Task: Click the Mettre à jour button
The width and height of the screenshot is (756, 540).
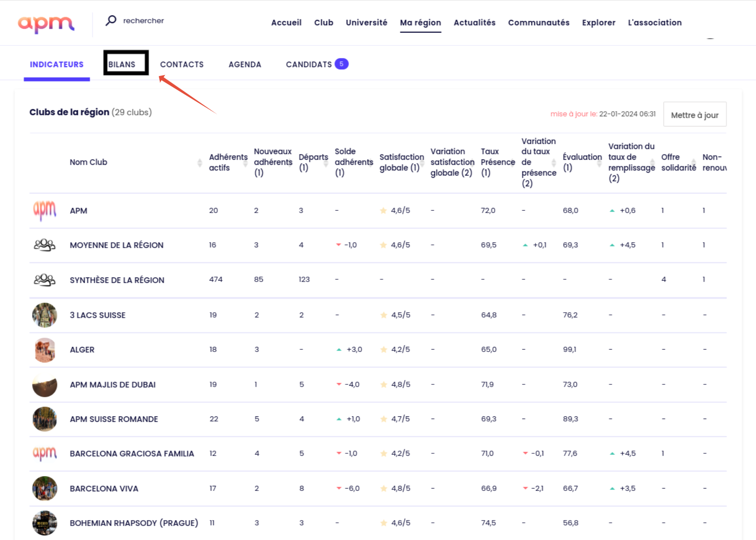Action: [694, 114]
